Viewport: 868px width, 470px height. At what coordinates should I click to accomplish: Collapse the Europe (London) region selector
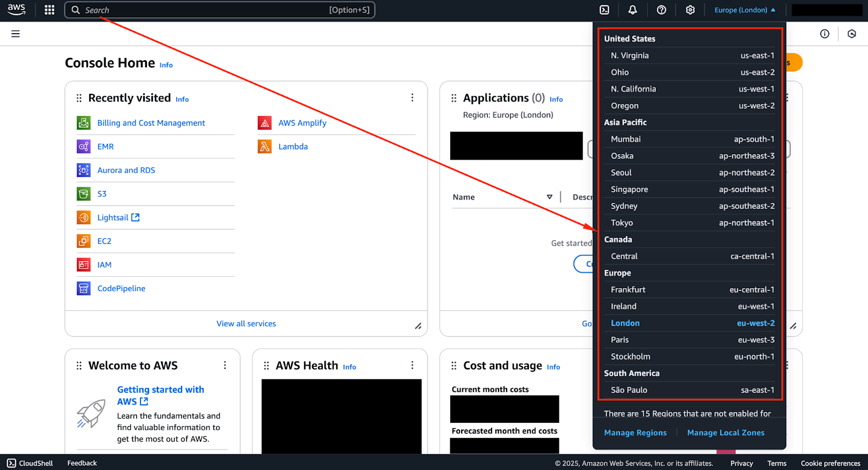tap(745, 10)
